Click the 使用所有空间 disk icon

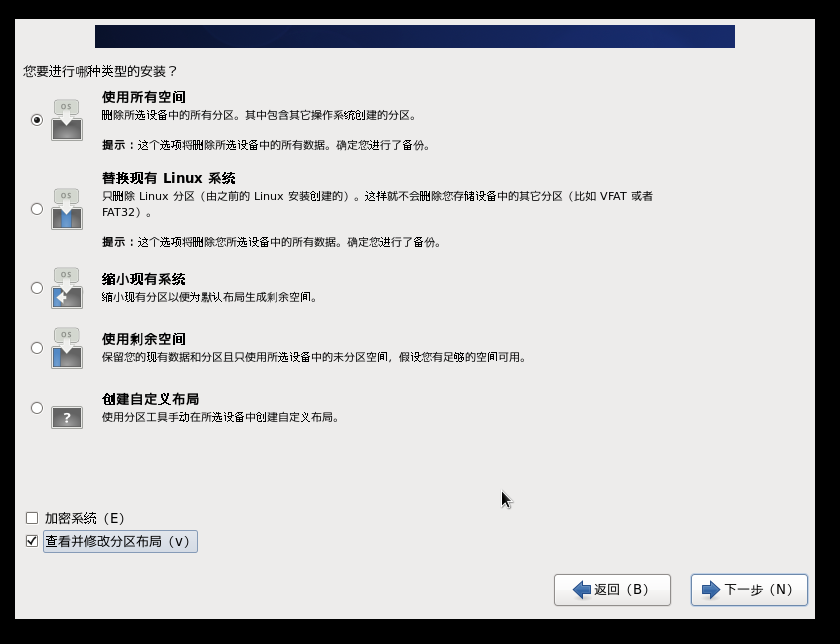(x=67, y=120)
